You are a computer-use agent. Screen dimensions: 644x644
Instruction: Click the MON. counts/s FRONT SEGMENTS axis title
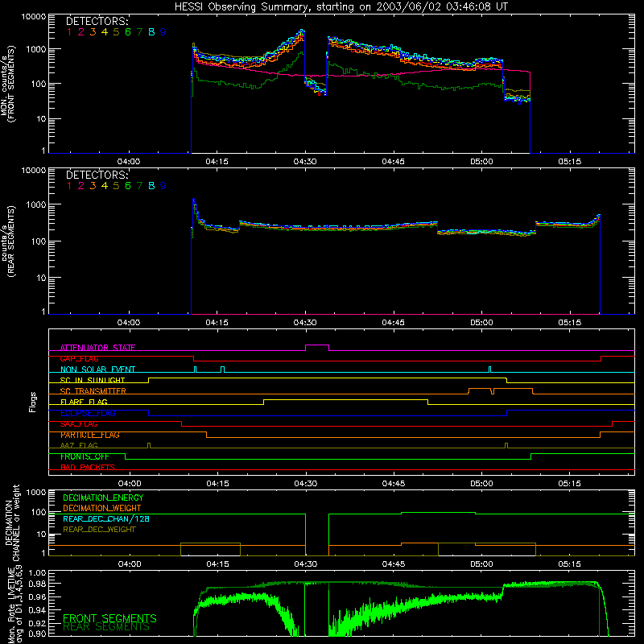tap(7, 84)
